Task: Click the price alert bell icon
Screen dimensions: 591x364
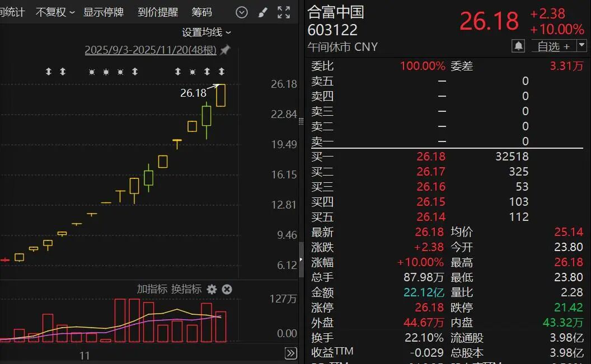Action: point(518,46)
